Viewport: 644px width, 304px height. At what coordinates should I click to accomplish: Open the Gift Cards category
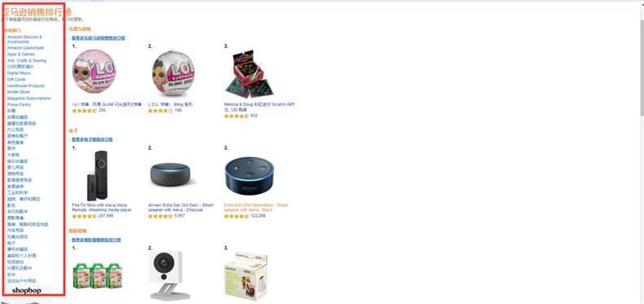tap(16, 79)
